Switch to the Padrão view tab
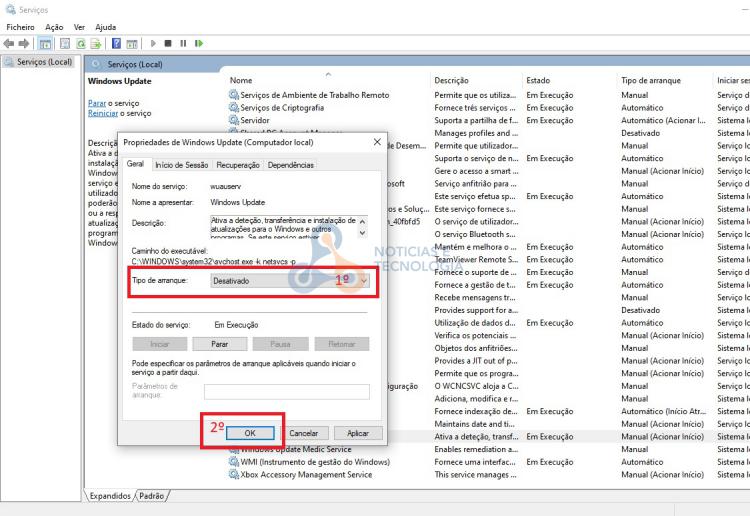This screenshot has height=516, width=750. point(152,496)
